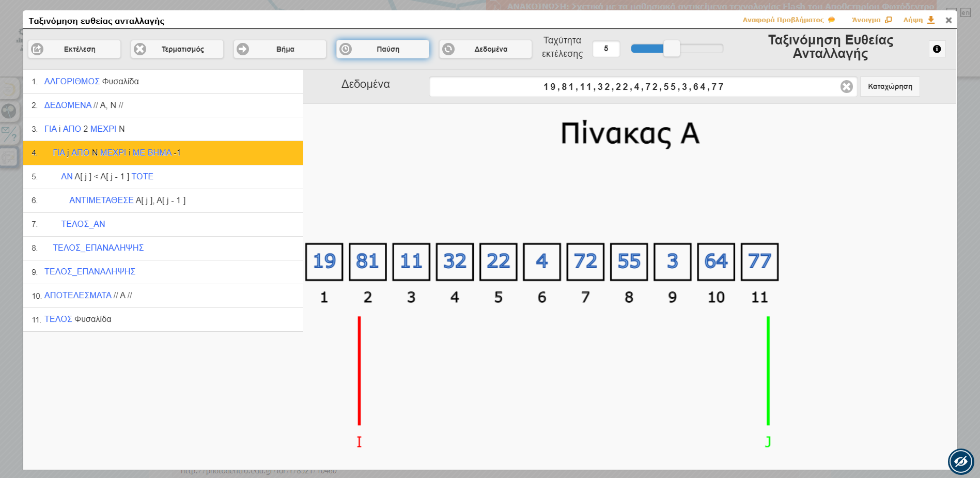The width and height of the screenshot is (980, 478).
Task: Click the array cell containing 81
Action: click(x=367, y=262)
